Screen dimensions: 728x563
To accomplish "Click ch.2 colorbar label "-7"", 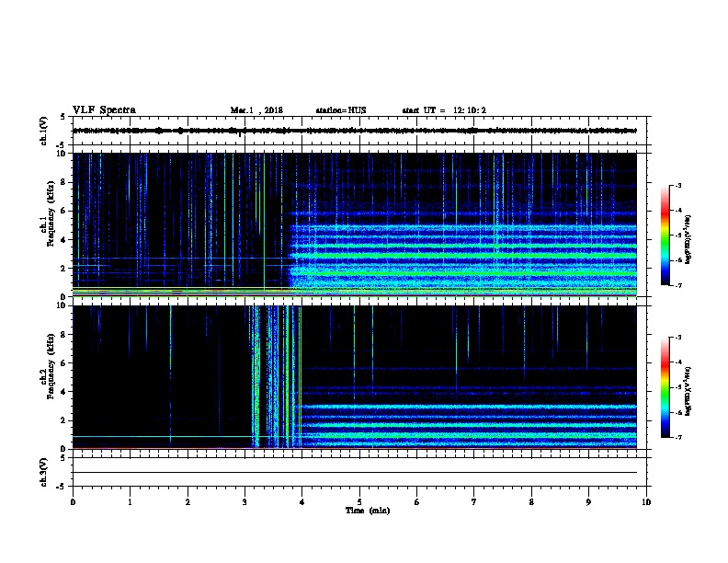I will 678,437.
